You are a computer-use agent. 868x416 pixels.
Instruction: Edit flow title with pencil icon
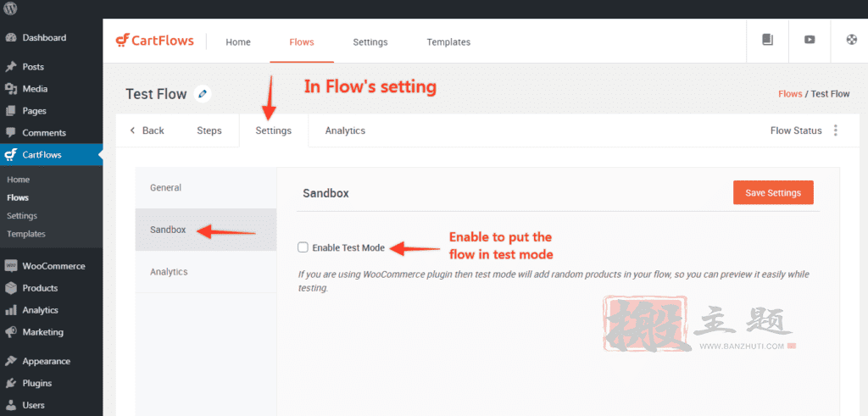tap(203, 94)
